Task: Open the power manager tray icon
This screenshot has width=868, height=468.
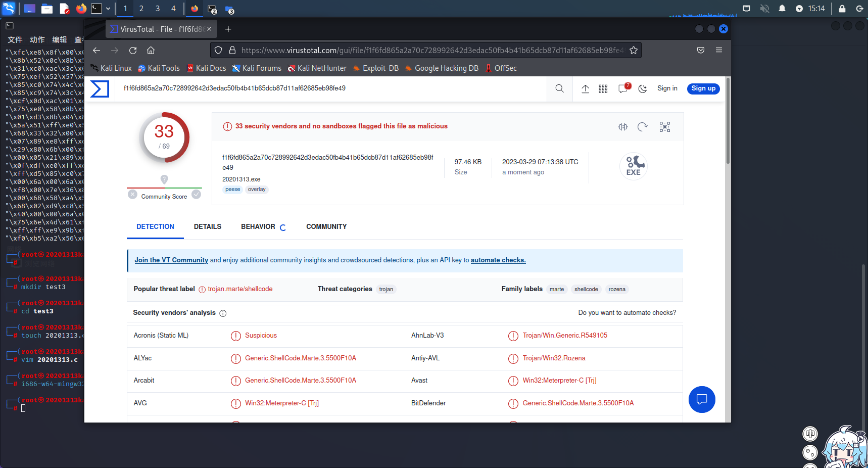Action: tap(799, 9)
